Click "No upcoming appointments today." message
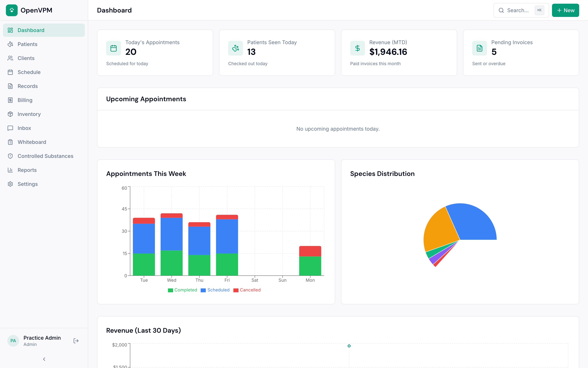 (338, 129)
